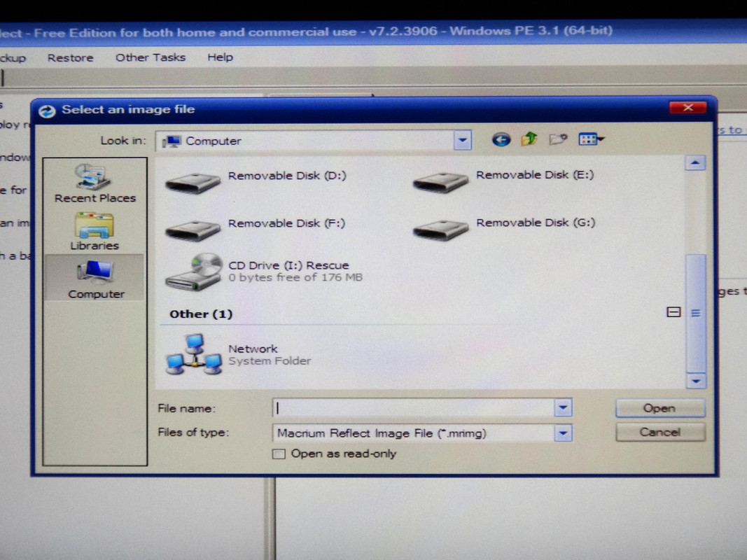Image resolution: width=747 pixels, height=560 pixels.
Task: Click the 'Removable Disk (G:)' label
Action: (x=536, y=223)
